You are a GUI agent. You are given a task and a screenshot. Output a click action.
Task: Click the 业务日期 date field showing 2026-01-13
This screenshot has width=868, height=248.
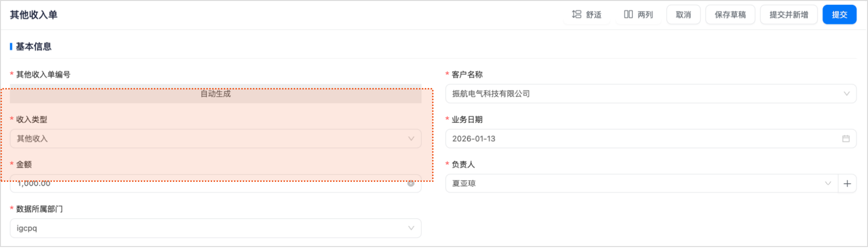[x=641, y=139]
